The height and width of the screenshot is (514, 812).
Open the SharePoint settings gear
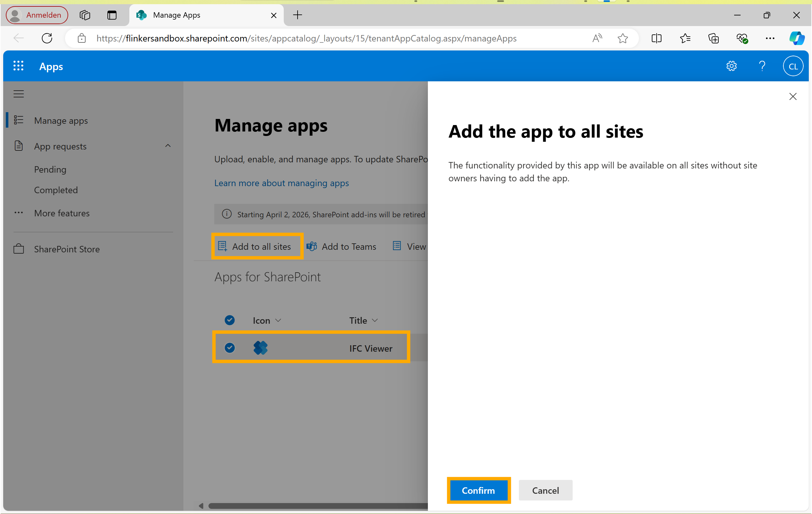(731, 66)
